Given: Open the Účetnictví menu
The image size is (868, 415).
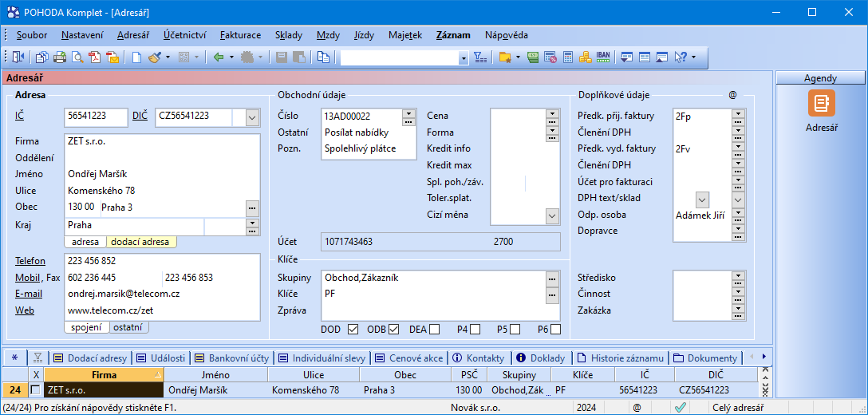Looking at the screenshot, I should point(185,35).
